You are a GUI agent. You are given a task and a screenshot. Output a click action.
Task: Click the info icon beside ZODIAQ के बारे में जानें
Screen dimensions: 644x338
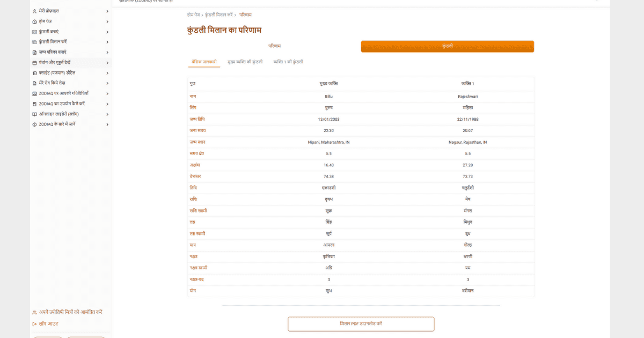pos(35,124)
